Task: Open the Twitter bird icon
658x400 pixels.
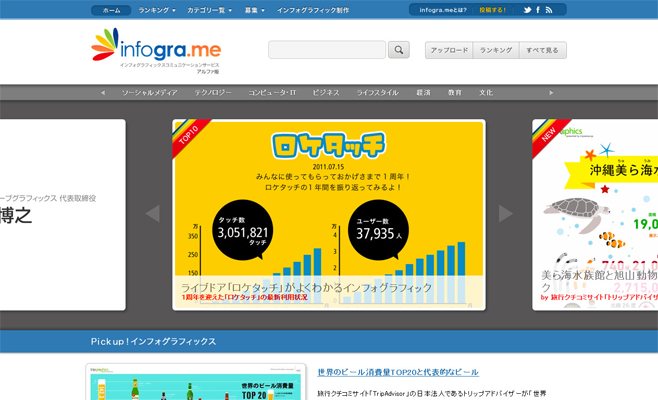Action: click(x=527, y=10)
